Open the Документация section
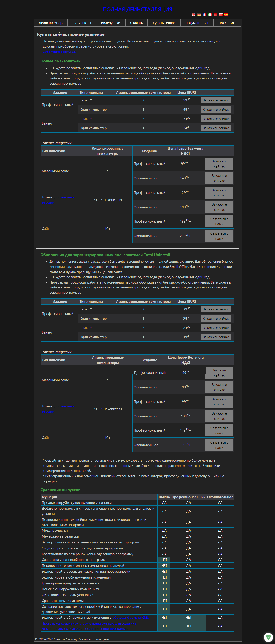The height and width of the screenshot is (644, 275). [197, 23]
